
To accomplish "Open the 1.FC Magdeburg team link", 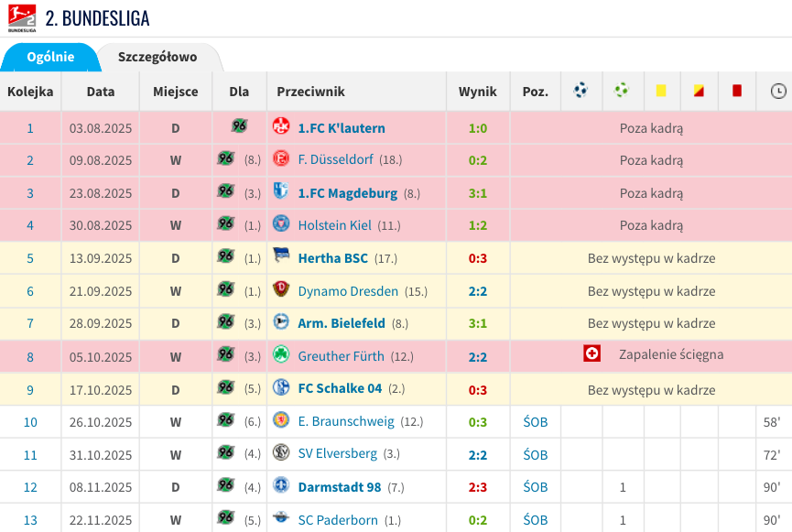I will coord(347,193).
